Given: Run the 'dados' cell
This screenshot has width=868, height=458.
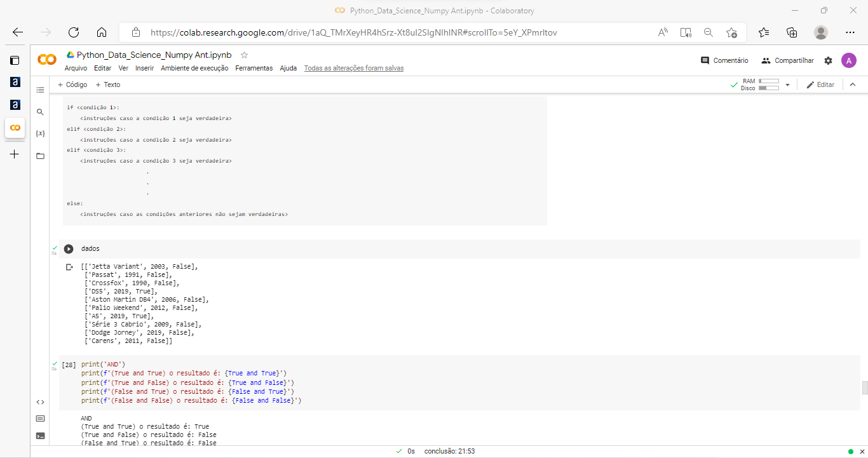Looking at the screenshot, I should point(69,249).
